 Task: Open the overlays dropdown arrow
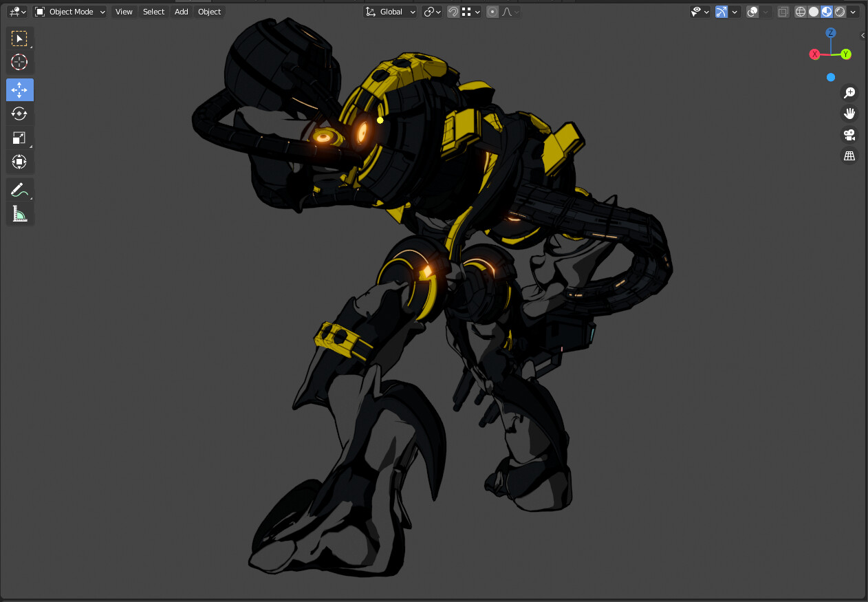(765, 12)
